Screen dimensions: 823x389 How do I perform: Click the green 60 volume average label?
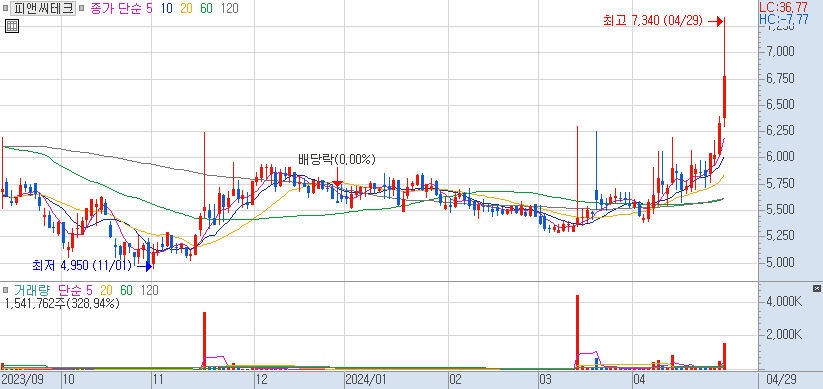pyautogui.click(x=126, y=290)
